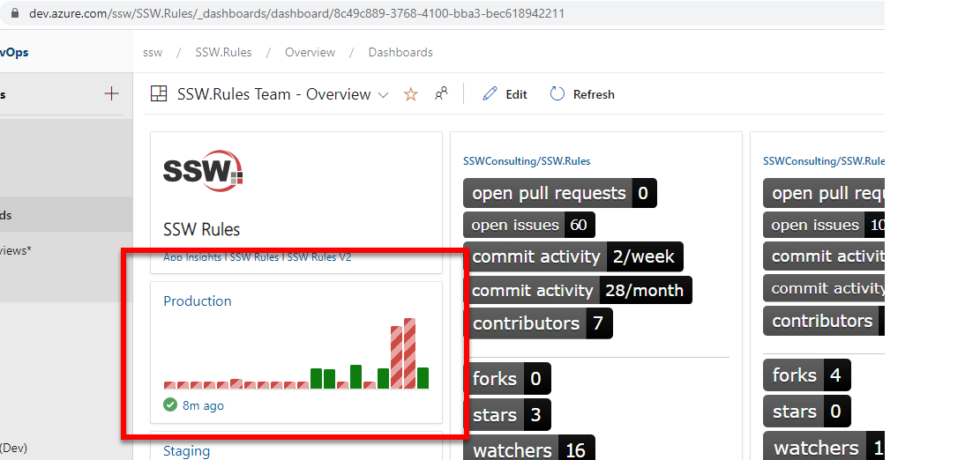Screen dimensions: 980x460
Task: Click the pencil Edit icon
Action: click(x=490, y=94)
